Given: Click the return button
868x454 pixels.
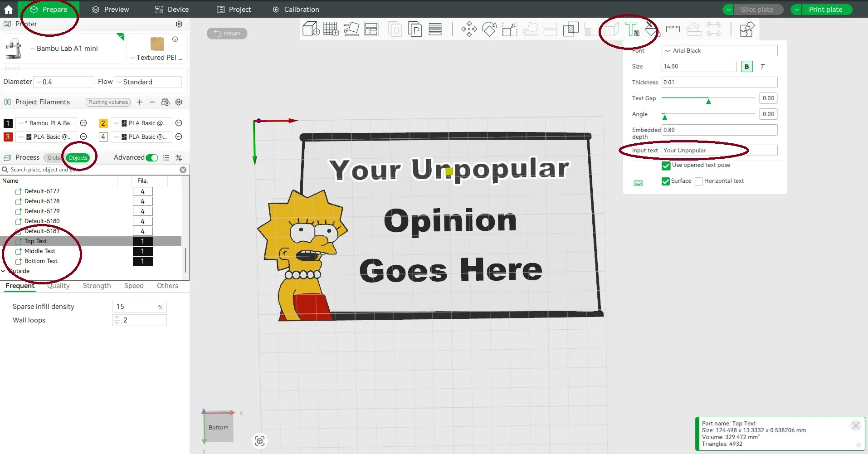Looking at the screenshot, I should pyautogui.click(x=227, y=34).
